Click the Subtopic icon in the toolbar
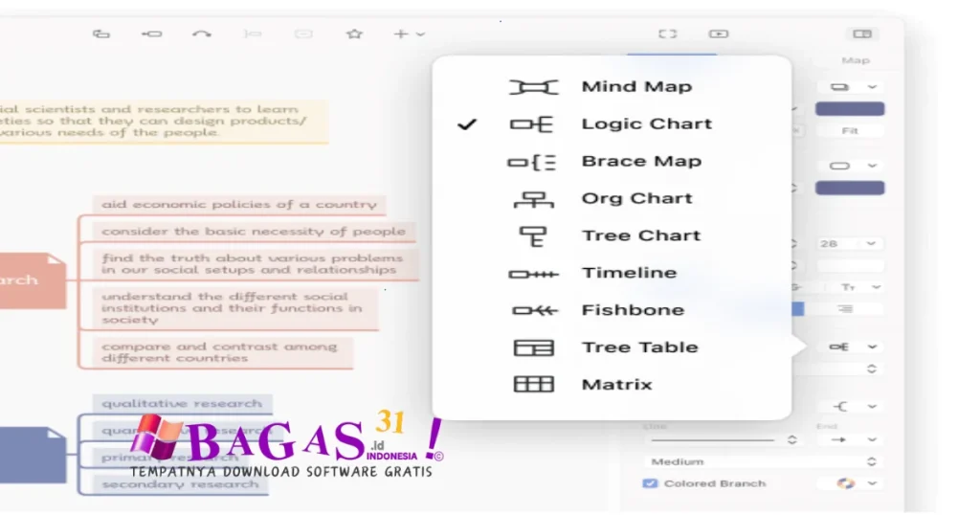980x515 pixels. 152,34
